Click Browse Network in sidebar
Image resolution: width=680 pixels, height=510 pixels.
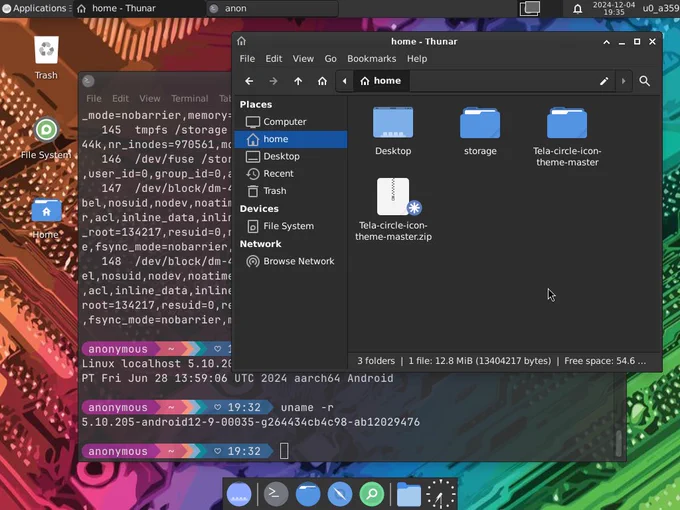291,261
